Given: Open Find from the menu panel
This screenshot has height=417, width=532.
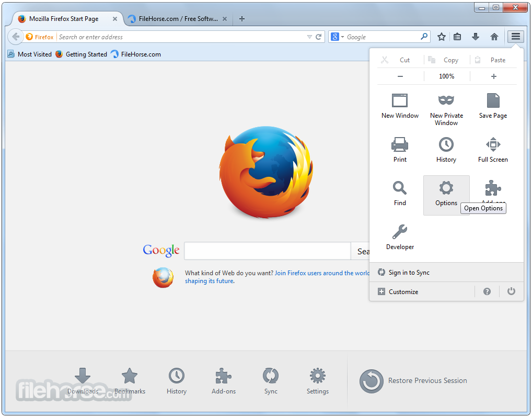Looking at the screenshot, I should tap(400, 194).
